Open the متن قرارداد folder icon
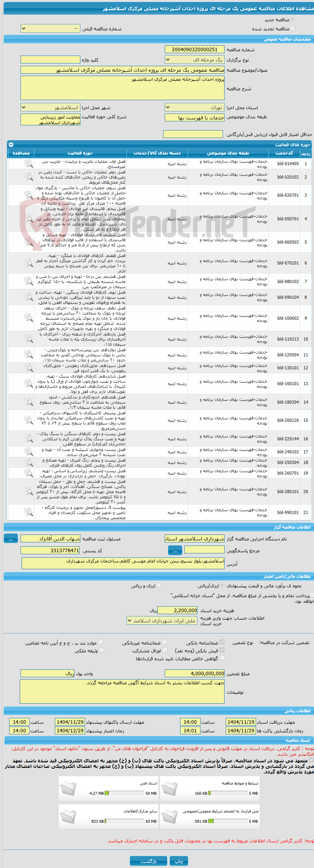Image resolution: width=314 pixels, height=868 pixels. [169, 816]
